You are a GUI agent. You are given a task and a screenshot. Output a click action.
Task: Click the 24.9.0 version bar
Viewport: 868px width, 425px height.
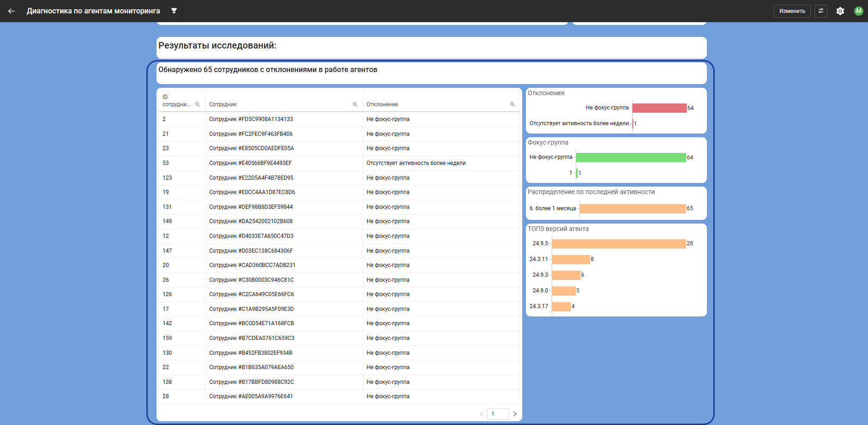564,291
